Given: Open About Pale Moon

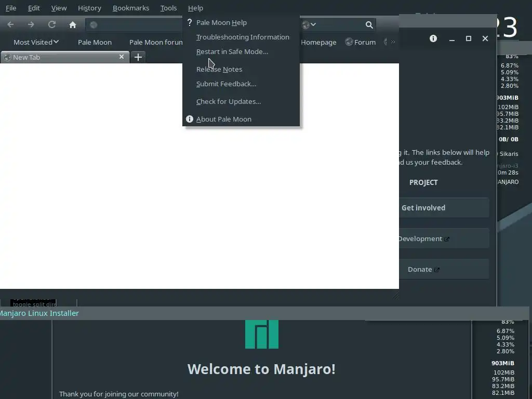Looking at the screenshot, I should click(241, 119).
